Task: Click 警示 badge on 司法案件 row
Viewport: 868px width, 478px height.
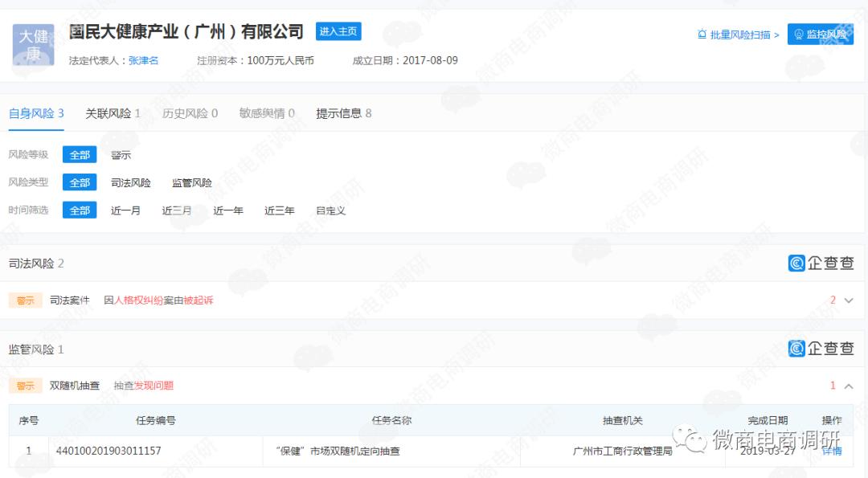Action: tap(26, 300)
